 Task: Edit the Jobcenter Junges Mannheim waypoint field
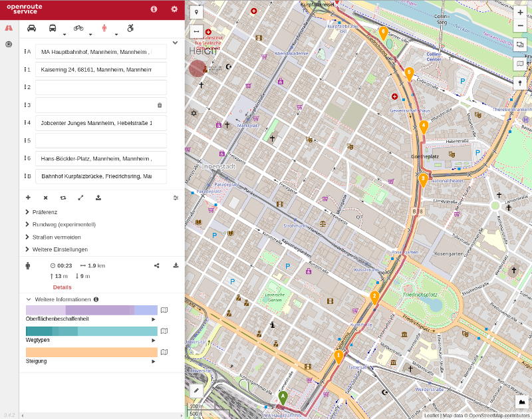pyautogui.click(x=101, y=123)
